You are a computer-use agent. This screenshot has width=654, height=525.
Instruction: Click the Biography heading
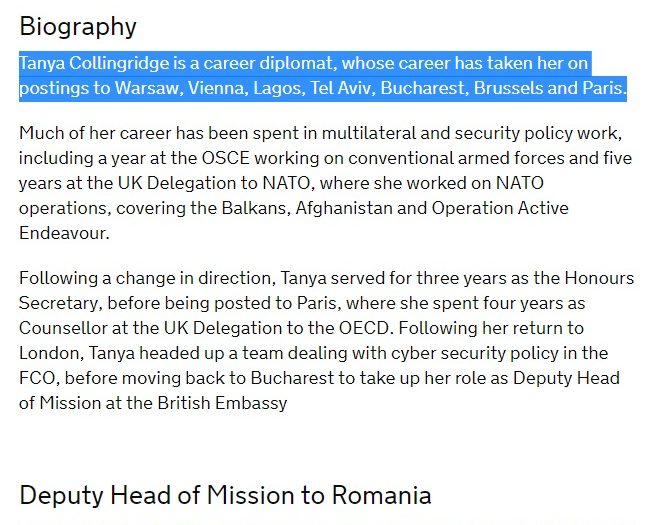[78, 26]
